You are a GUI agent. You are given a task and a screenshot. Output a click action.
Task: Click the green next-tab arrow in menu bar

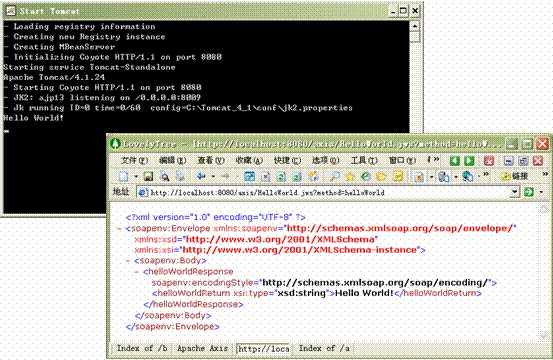click(469, 161)
